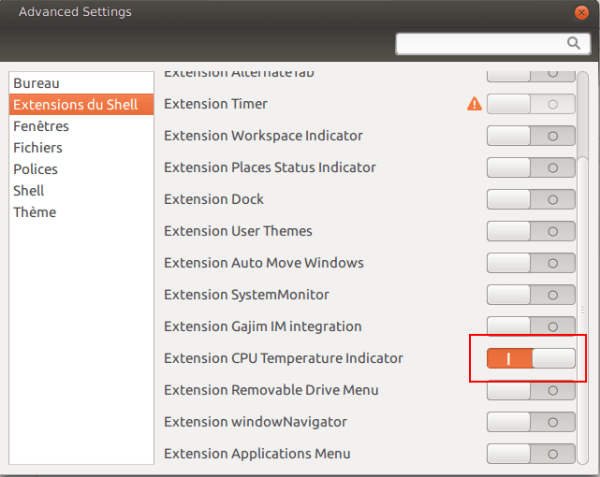Toggle the Applications Menu extension
Image resolution: width=600 pixels, height=477 pixels.
point(531,453)
